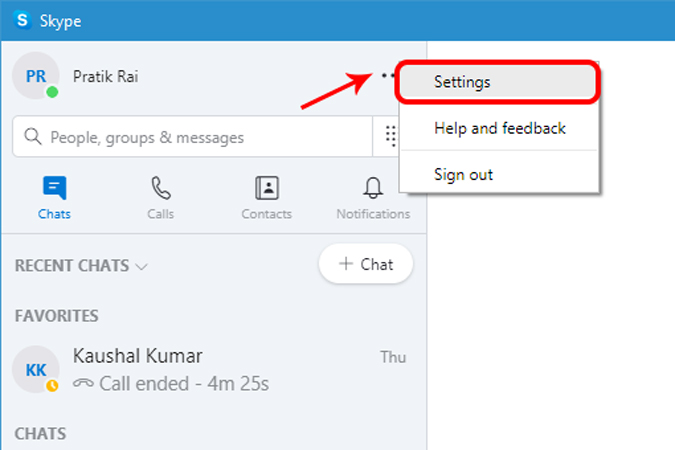Select the Calls phone icon
The width and height of the screenshot is (675, 450).
(x=161, y=188)
